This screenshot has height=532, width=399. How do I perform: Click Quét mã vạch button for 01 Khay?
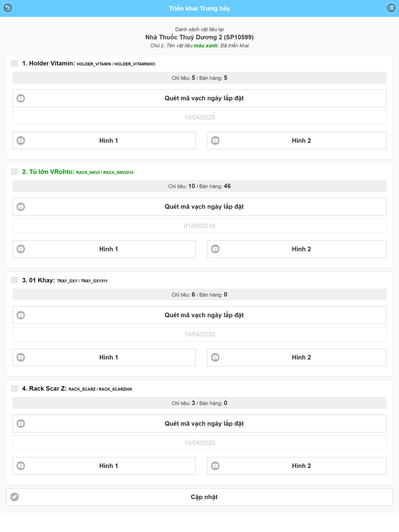199,315
